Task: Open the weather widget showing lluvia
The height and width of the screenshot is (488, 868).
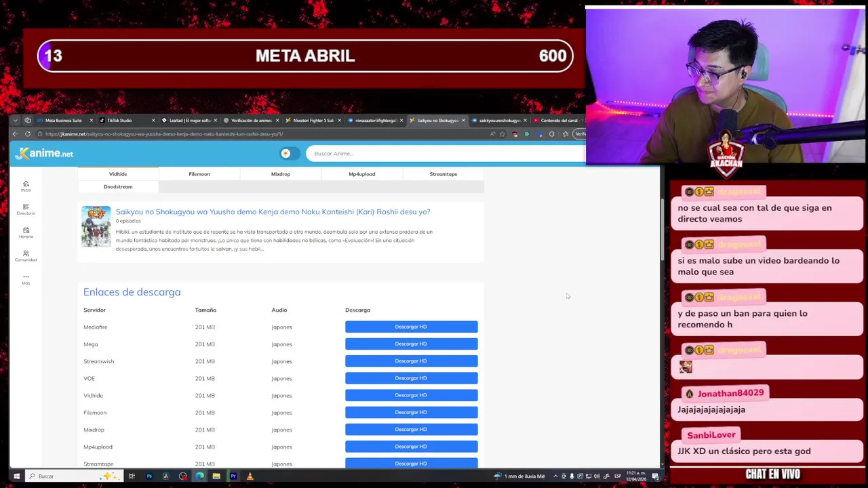Action: (x=519, y=476)
